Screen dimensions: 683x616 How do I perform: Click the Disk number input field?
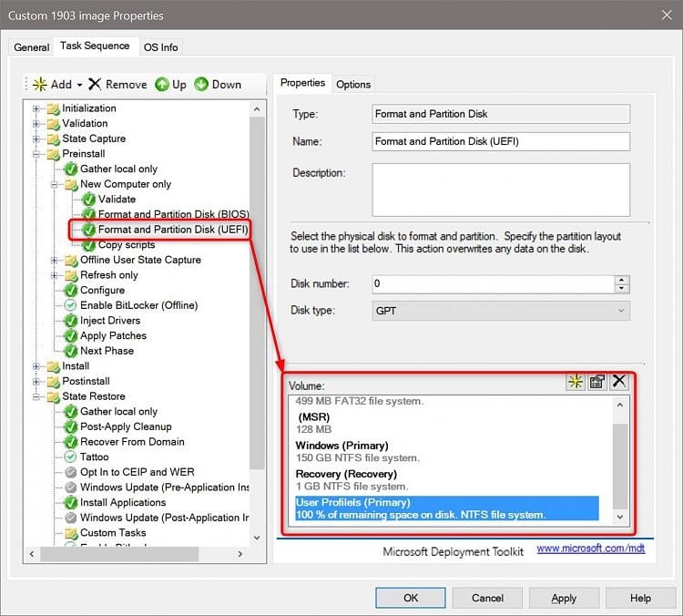pyautogui.click(x=493, y=283)
